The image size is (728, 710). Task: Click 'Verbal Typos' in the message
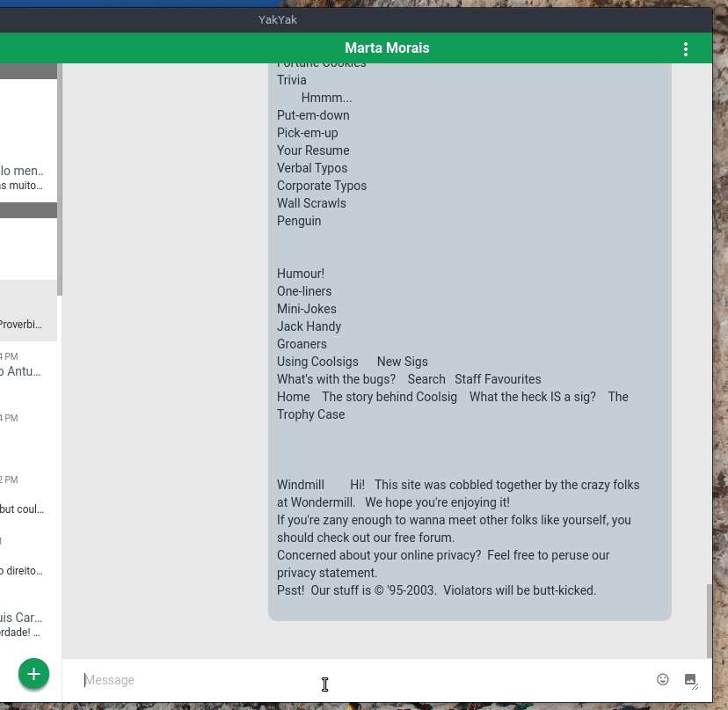click(x=312, y=168)
